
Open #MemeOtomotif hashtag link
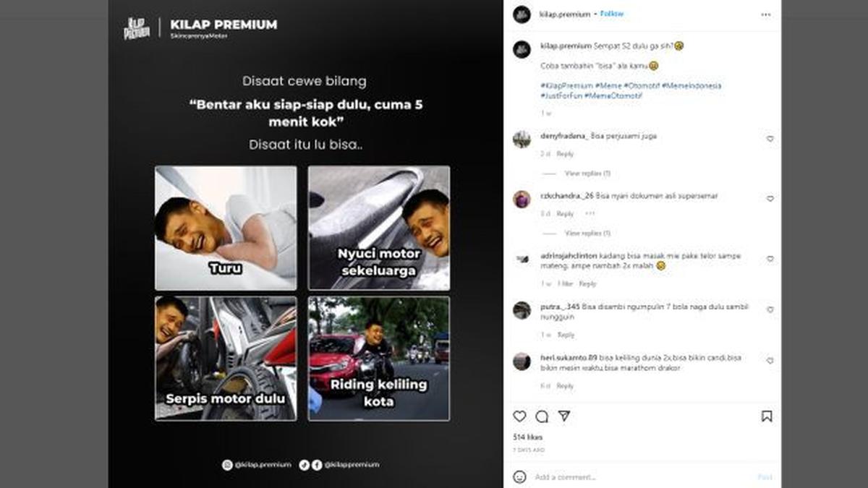point(613,95)
